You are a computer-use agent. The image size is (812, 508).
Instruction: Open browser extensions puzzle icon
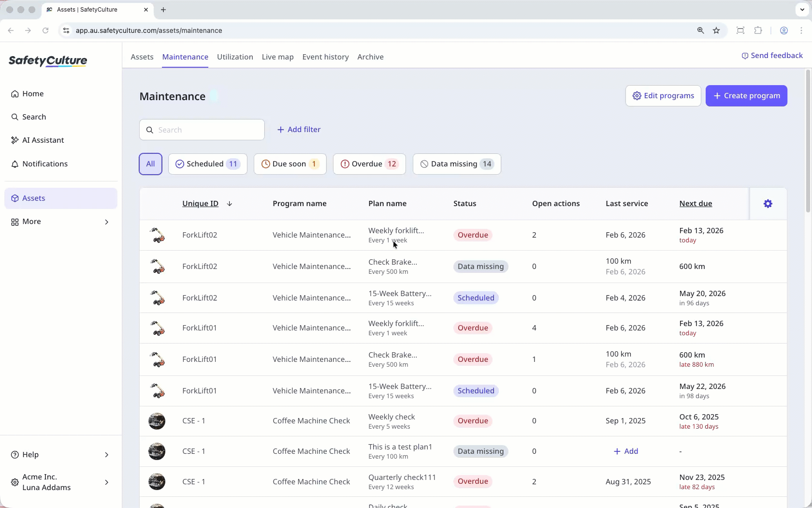(758, 30)
